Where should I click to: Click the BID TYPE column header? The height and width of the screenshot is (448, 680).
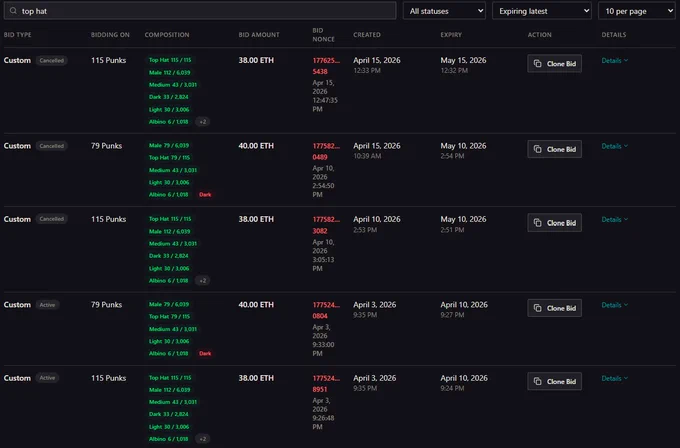pos(17,35)
